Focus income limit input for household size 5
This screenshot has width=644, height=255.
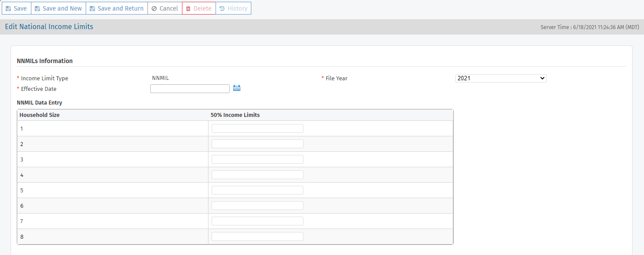tap(257, 190)
